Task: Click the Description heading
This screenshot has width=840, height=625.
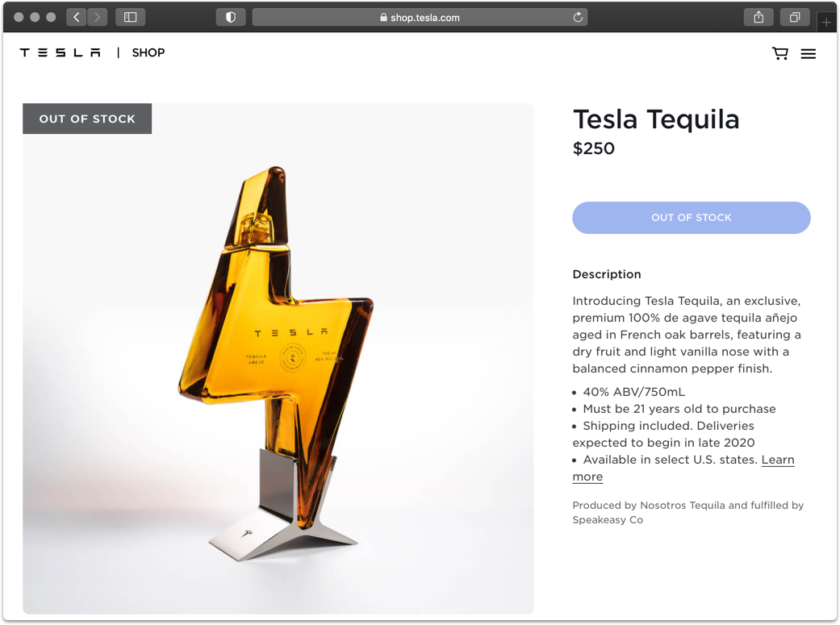Action: click(x=607, y=274)
